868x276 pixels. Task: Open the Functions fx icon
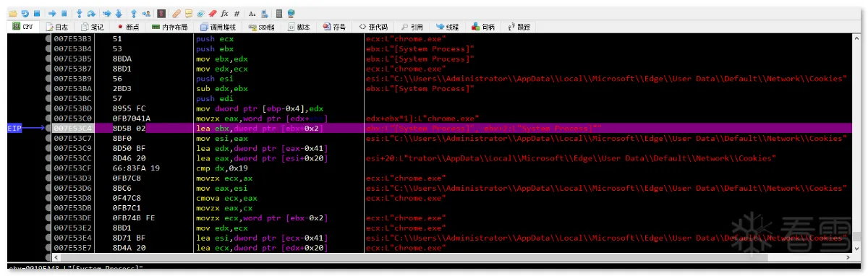tap(224, 13)
